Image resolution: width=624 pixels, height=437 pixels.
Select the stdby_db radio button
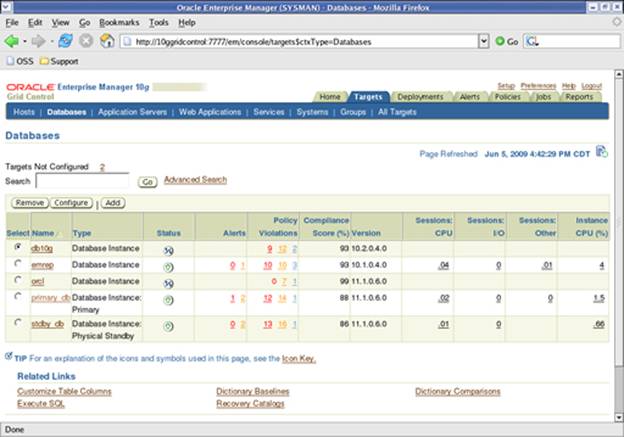pyautogui.click(x=18, y=322)
